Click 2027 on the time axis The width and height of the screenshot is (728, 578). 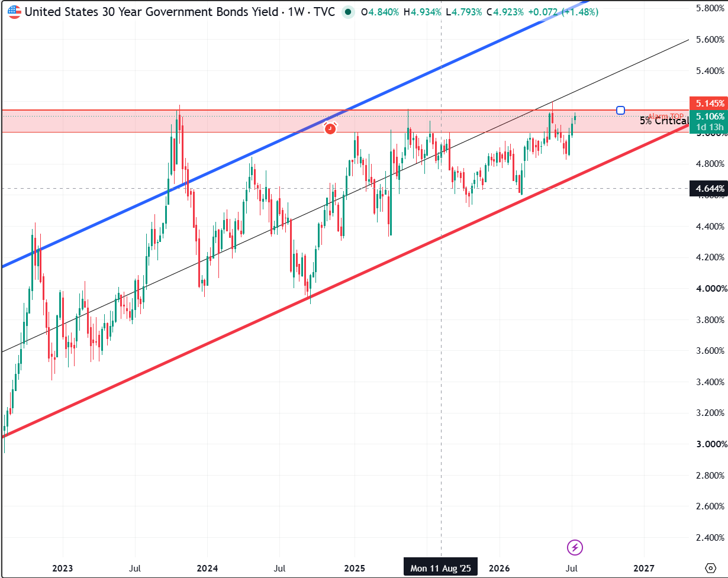[643, 568]
